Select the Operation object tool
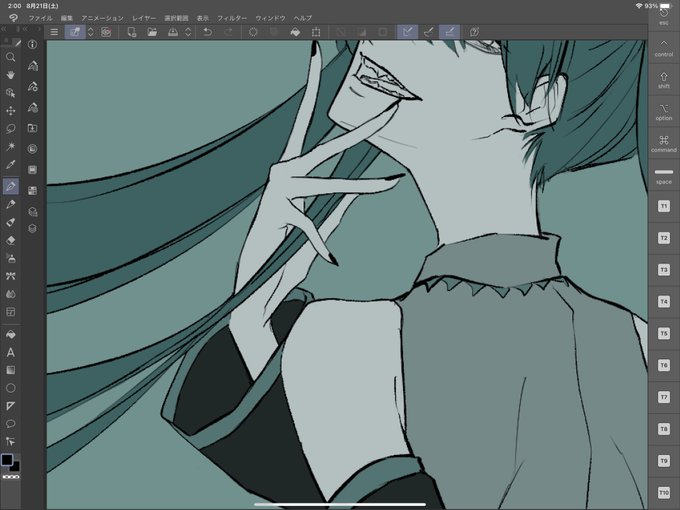 (10, 93)
